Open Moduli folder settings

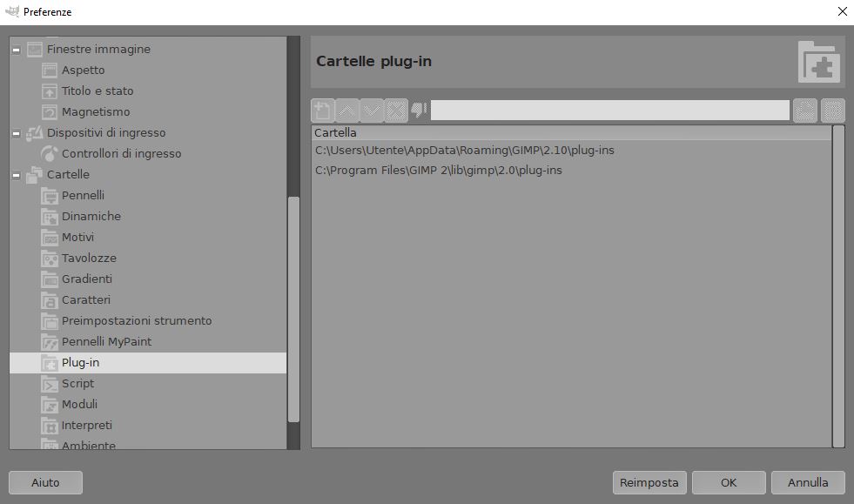79,404
